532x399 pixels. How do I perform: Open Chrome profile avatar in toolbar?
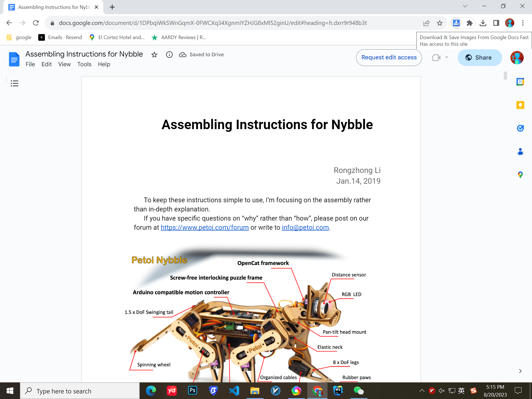tap(510, 23)
